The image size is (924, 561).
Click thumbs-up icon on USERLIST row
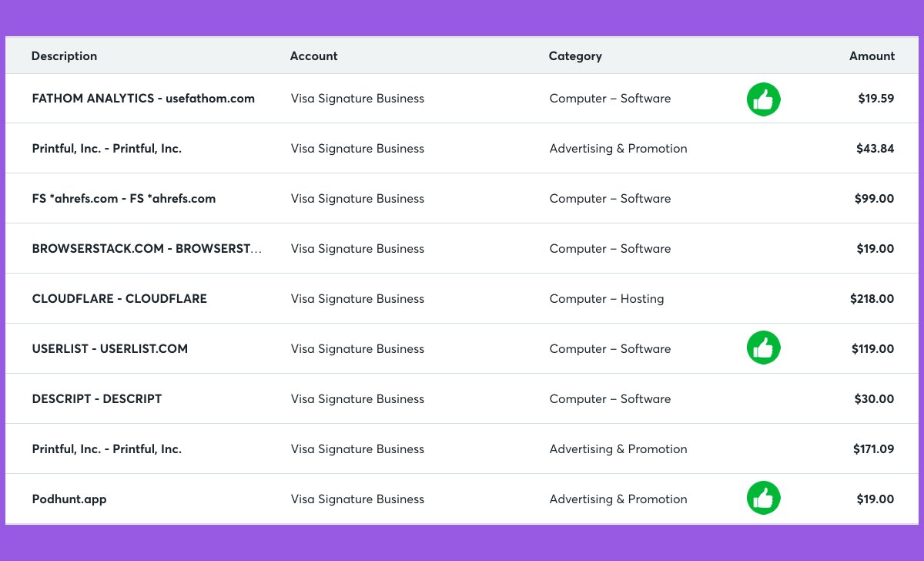(x=763, y=348)
